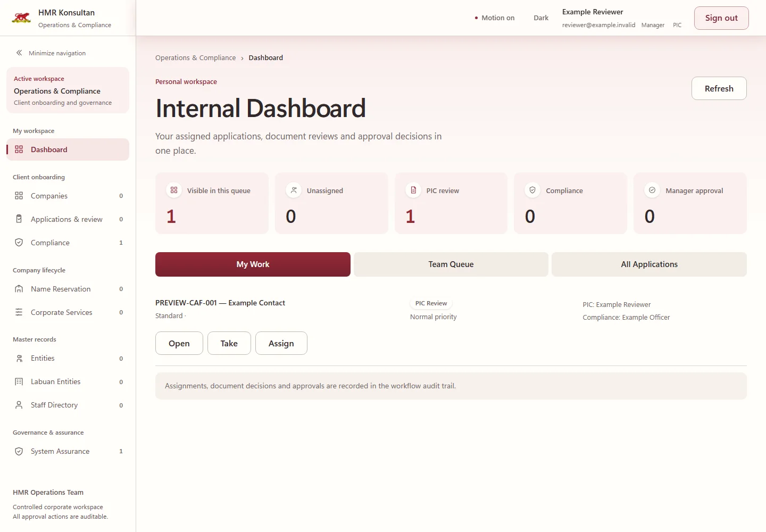The height and width of the screenshot is (532, 766).
Task: Click the HMR Konsultan logo icon
Action: point(21,18)
